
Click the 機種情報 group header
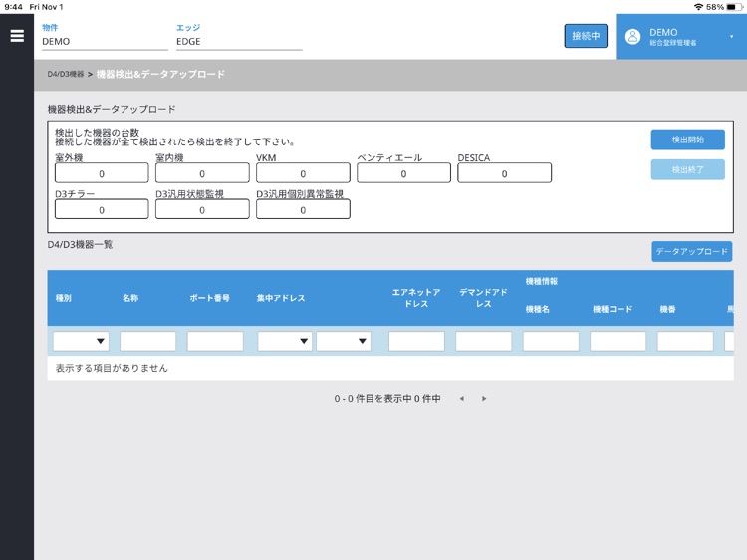click(x=541, y=281)
